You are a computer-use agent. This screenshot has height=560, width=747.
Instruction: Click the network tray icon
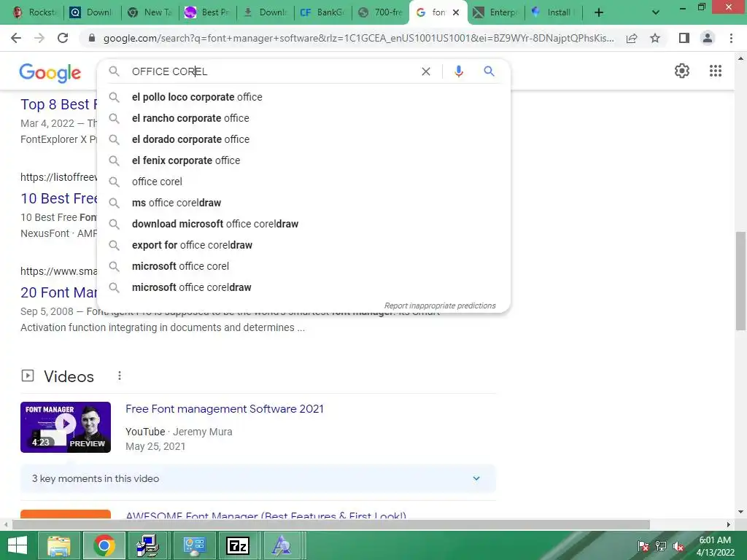point(661,546)
